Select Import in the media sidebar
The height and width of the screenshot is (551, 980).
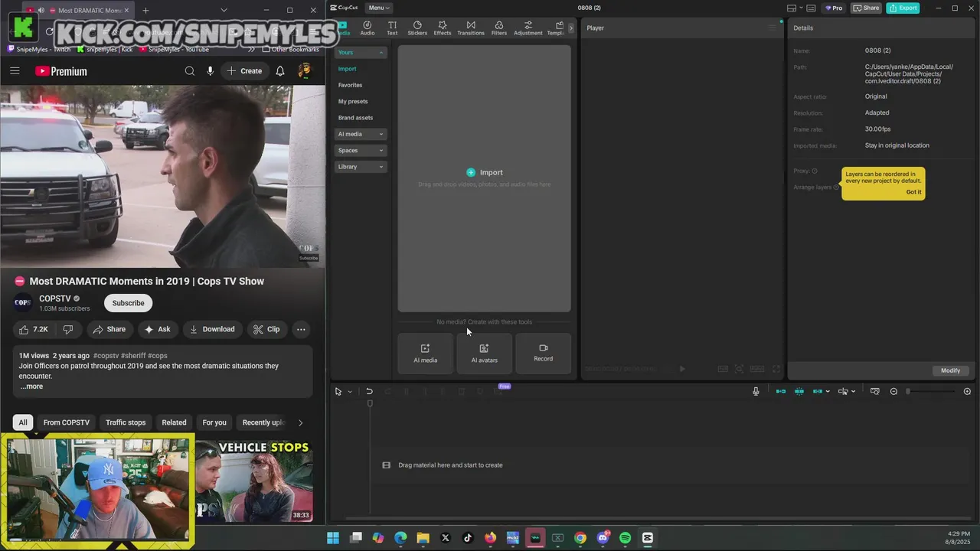click(348, 69)
